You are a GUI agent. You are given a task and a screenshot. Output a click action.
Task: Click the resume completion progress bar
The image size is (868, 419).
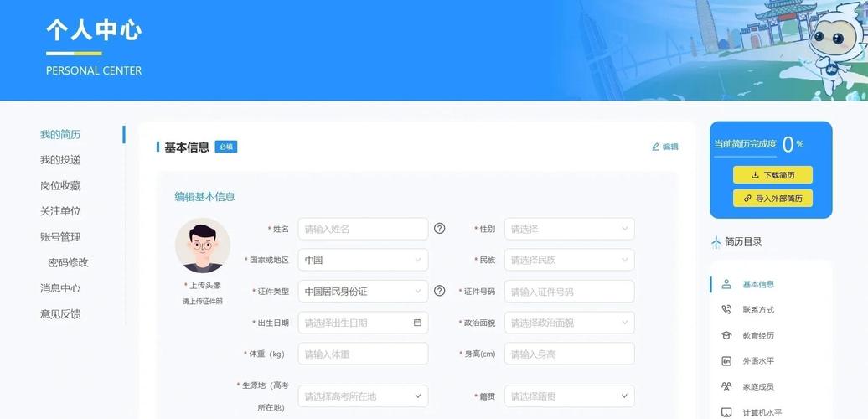point(745,158)
